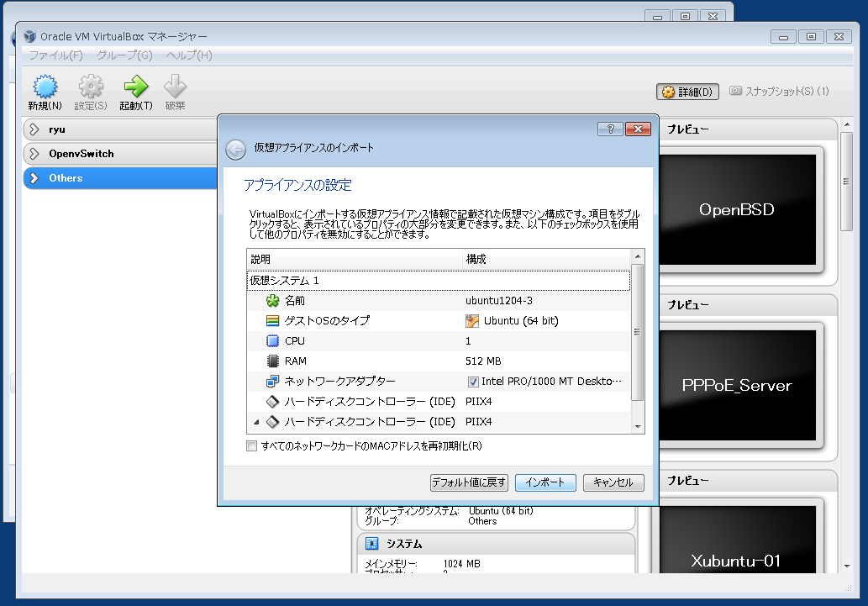Open the ファイル(F) menu
The width and height of the screenshot is (868, 606).
click(56, 55)
